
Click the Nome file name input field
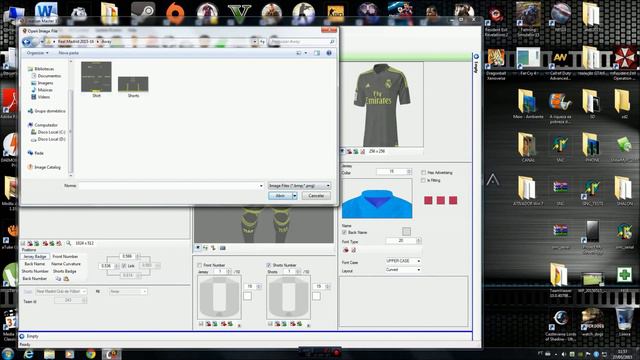click(x=171, y=186)
